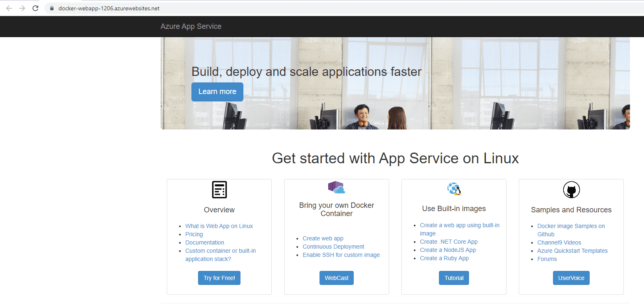Viewport: 644px width, 308px height.
Task: Open Docker image Samples on Github link
Action: (571, 230)
